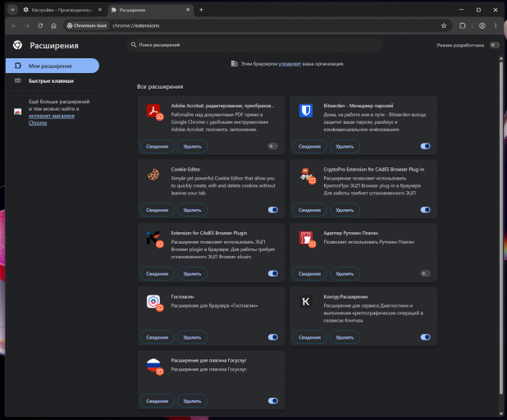Open Сведения for Extension for CAdES Browser Plugin
This screenshot has width=507, height=420.
[158, 274]
